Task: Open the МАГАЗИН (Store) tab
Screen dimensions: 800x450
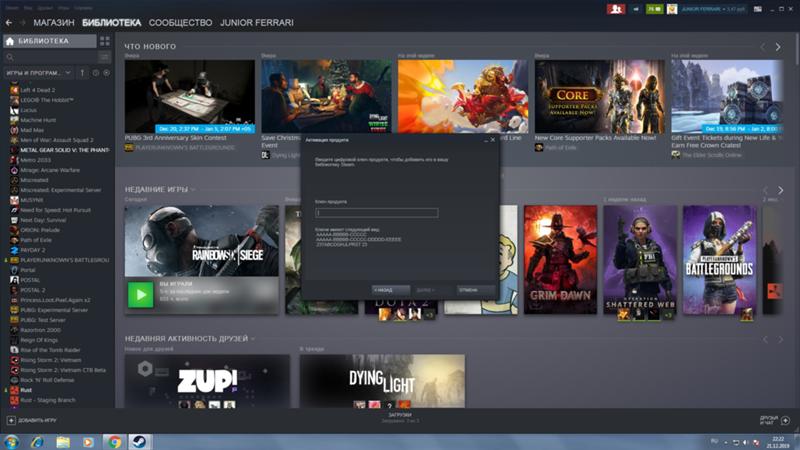Action: [x=54, y=22]
